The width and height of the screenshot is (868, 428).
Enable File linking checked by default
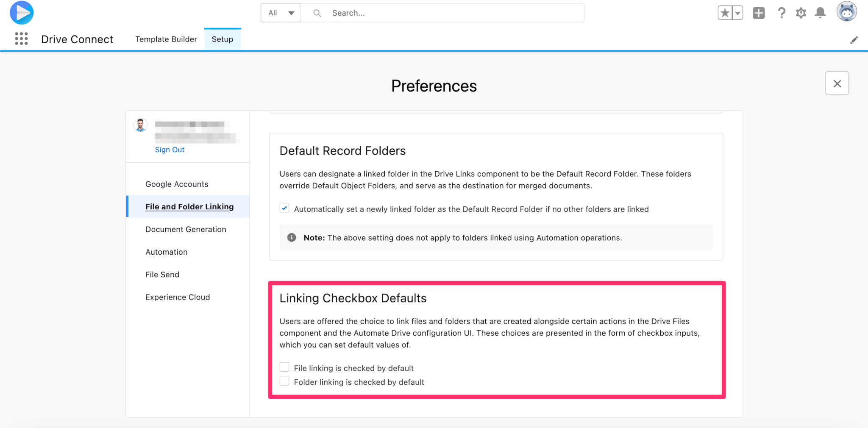pyautogui.click(x=284, y=367)
